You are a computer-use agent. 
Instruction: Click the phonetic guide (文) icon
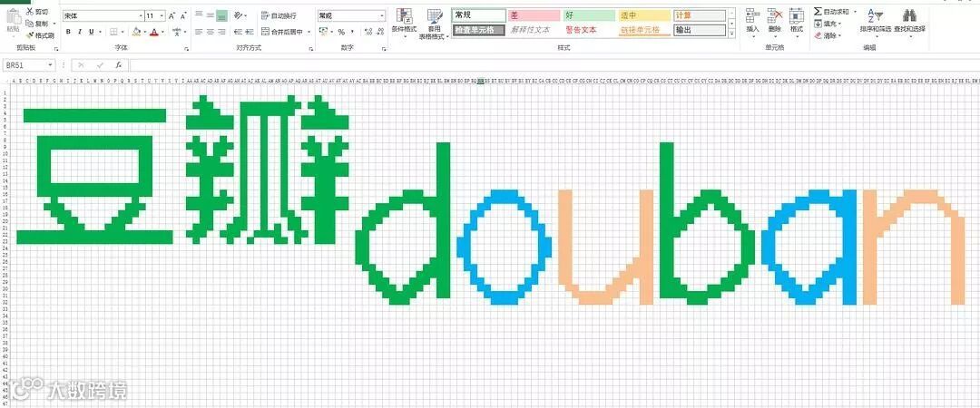coord(177,32)
